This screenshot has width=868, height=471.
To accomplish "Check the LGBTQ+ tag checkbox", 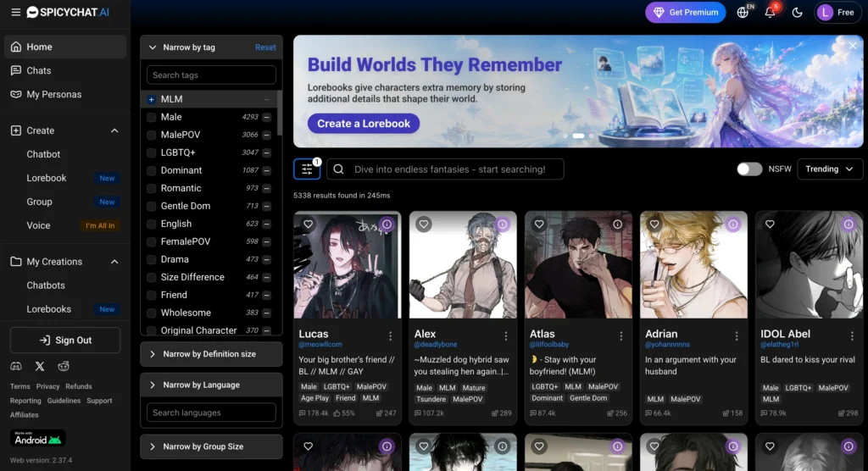I will click(151, 152).
